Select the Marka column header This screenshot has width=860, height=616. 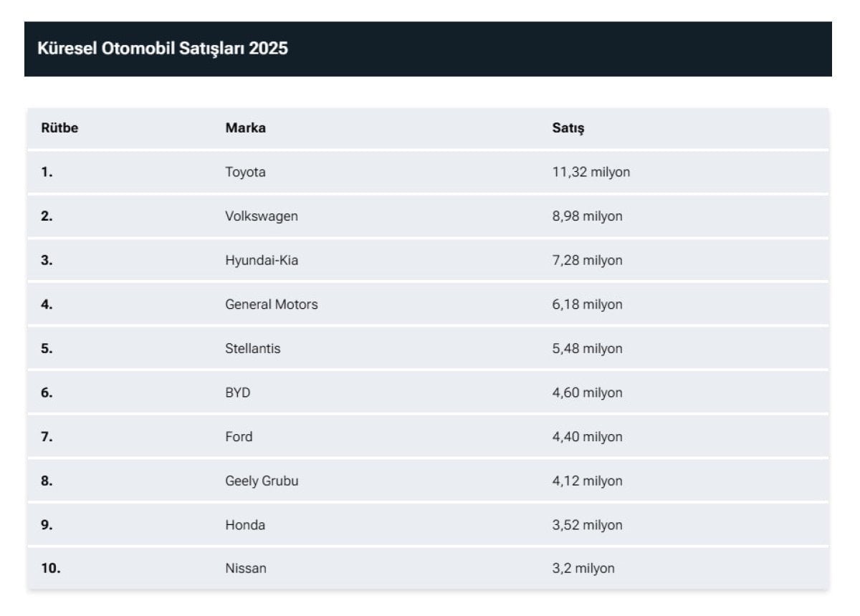click(245, 128)
